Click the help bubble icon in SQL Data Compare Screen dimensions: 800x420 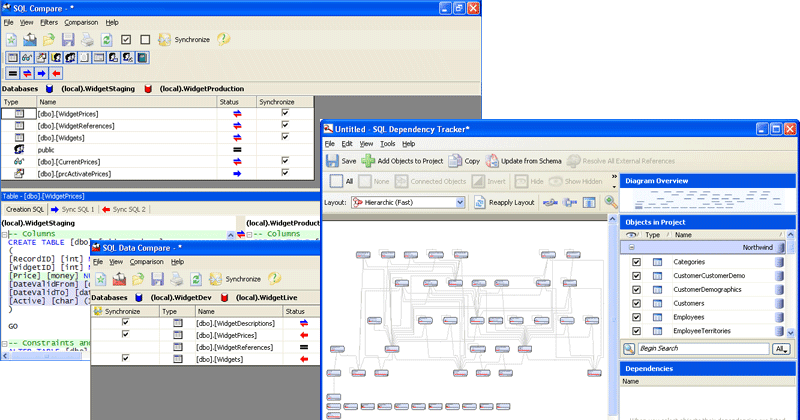tap(274, 279)
